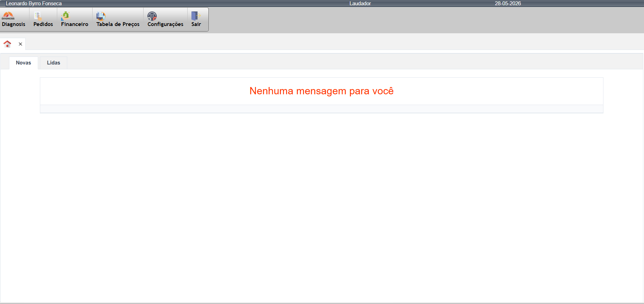
Task: Switch to the Lidas messages tab
Action: [x=53, y=63]
